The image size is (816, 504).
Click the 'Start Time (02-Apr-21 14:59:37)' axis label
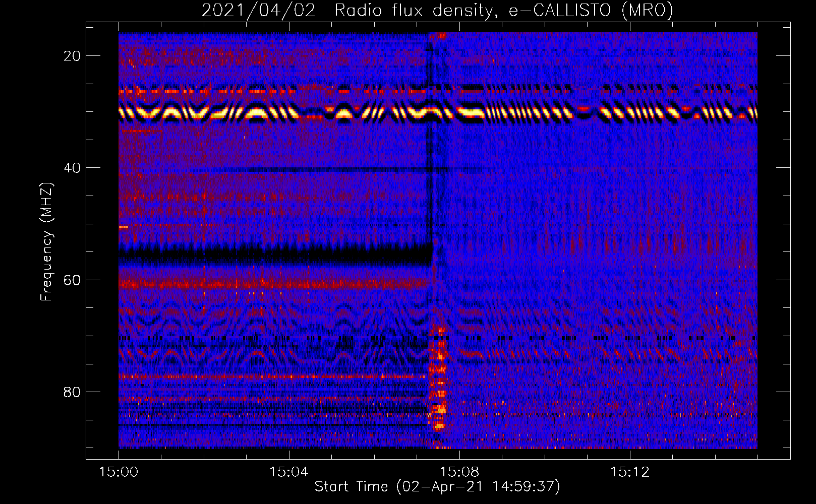tap(437, 487)
